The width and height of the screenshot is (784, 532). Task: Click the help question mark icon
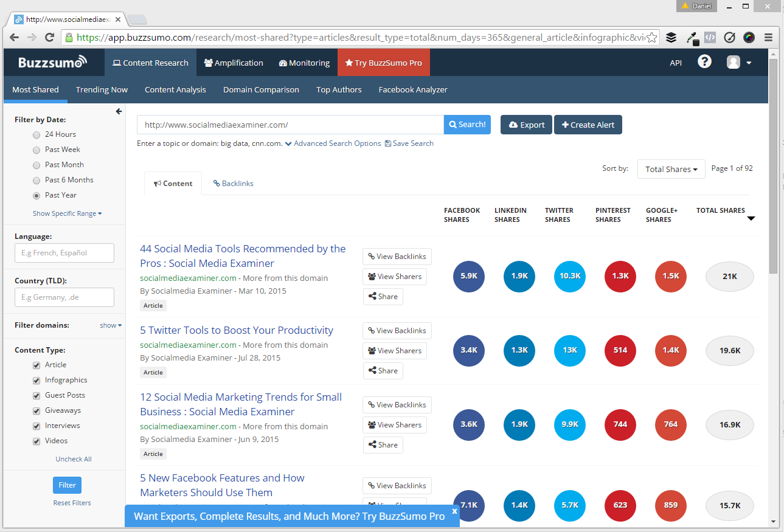tap(704, 62)
